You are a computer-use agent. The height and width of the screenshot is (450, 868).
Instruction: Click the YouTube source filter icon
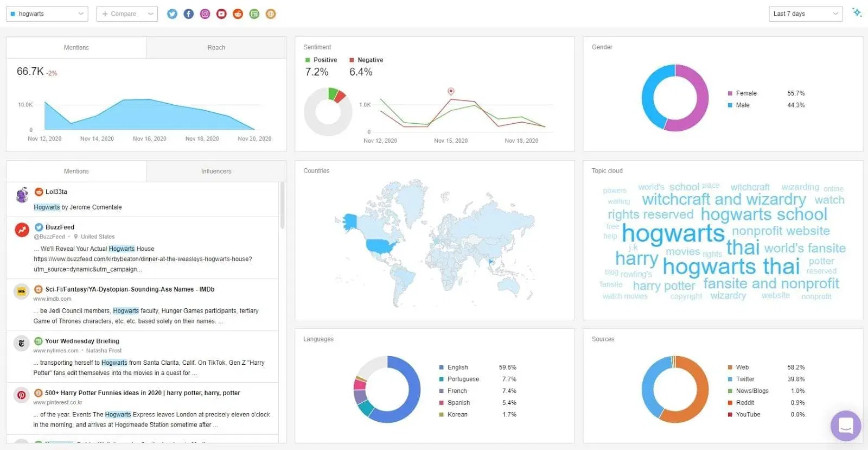(x=221, y=14)
